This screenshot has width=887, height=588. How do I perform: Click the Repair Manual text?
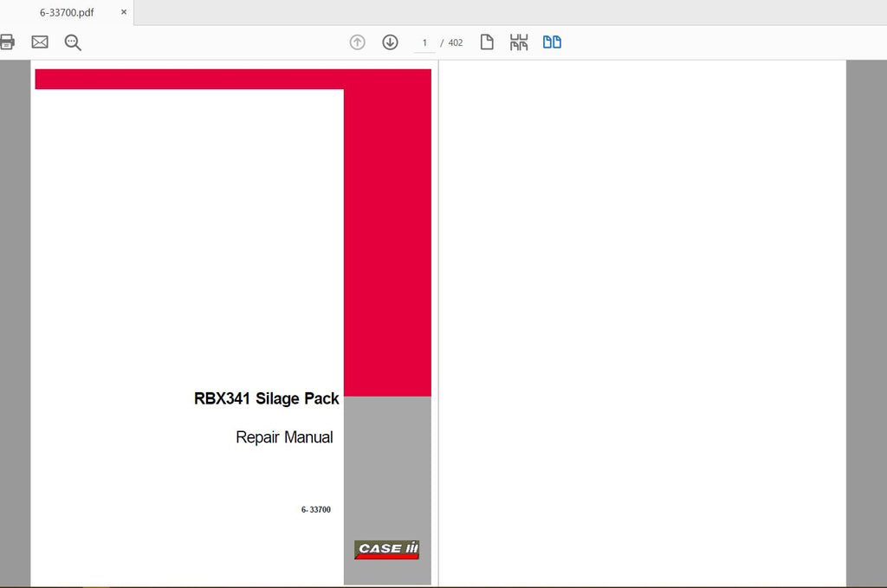point(284,437)
